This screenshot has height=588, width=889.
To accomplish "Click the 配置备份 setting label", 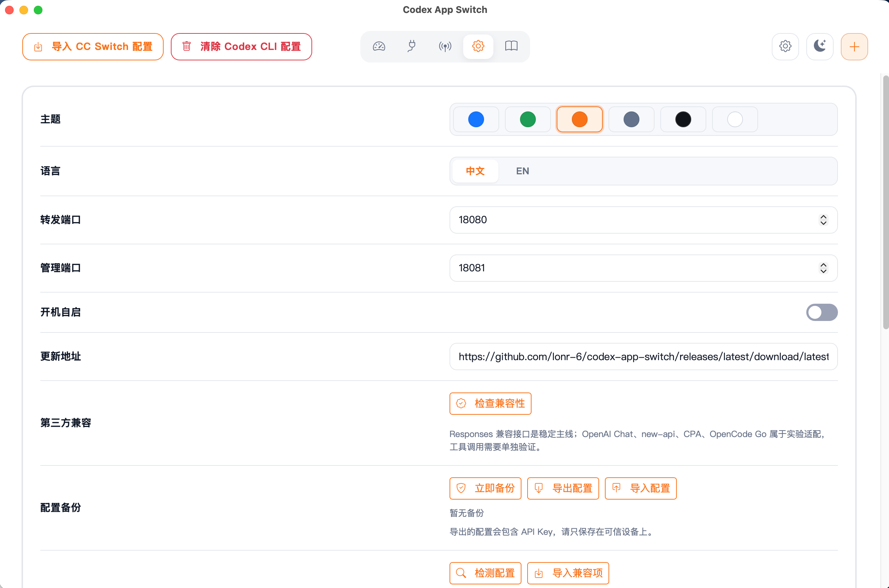I will [60, 508].
